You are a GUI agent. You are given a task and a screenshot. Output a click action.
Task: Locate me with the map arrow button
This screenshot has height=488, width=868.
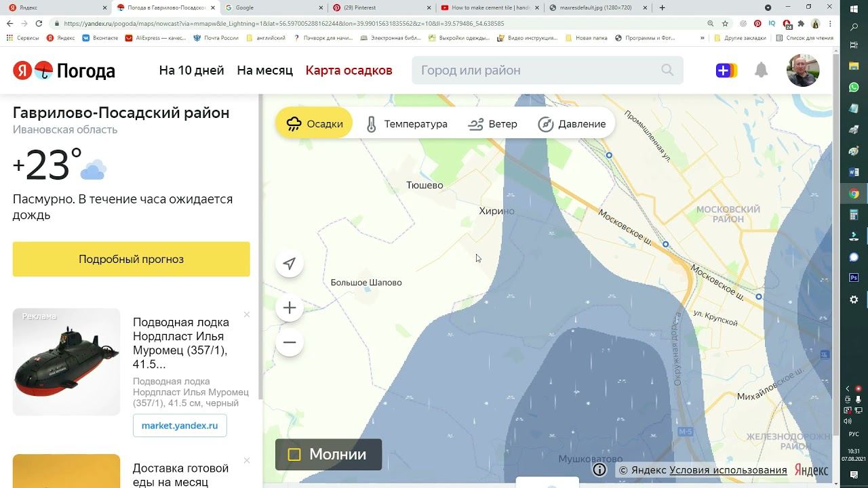(290, 264)
